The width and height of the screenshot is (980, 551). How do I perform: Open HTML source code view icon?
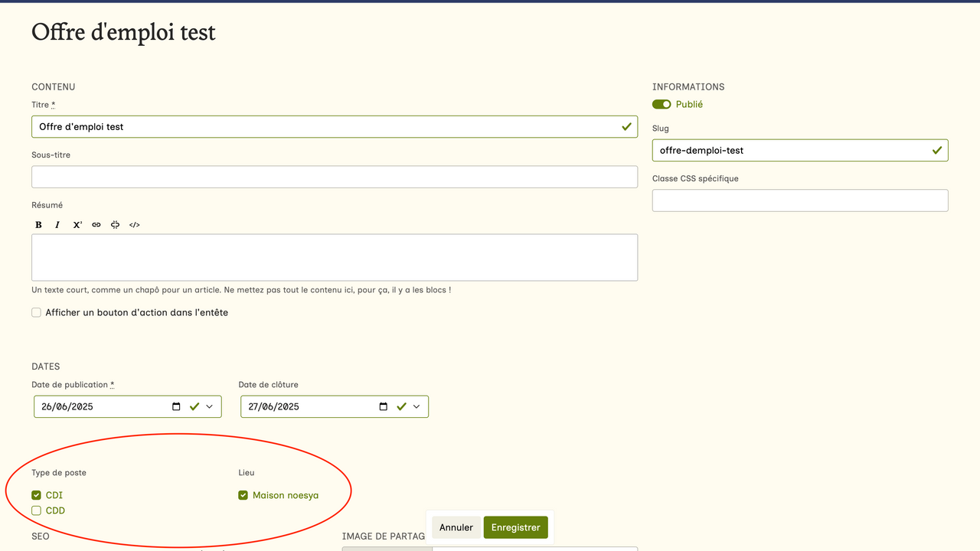135,225
